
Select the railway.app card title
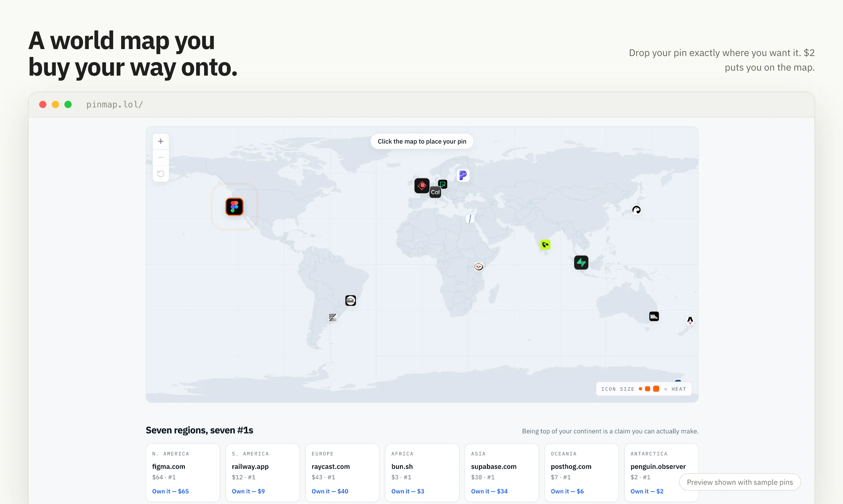[250, 466]
